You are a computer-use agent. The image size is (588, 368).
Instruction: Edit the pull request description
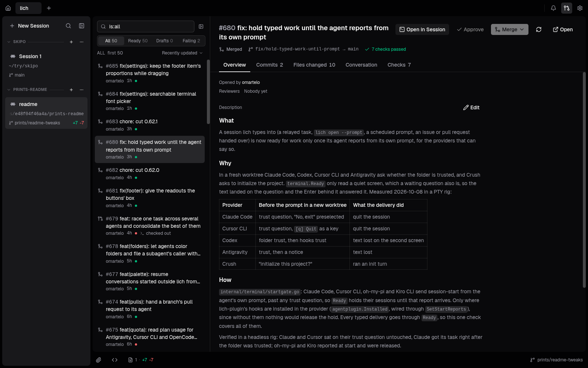[472, 107]
